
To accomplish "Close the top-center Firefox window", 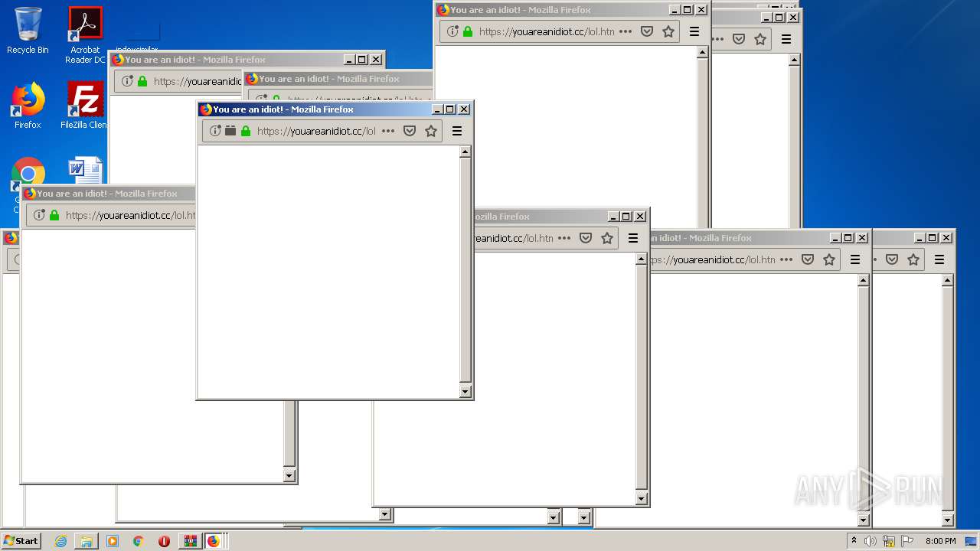I will (701, 10).
